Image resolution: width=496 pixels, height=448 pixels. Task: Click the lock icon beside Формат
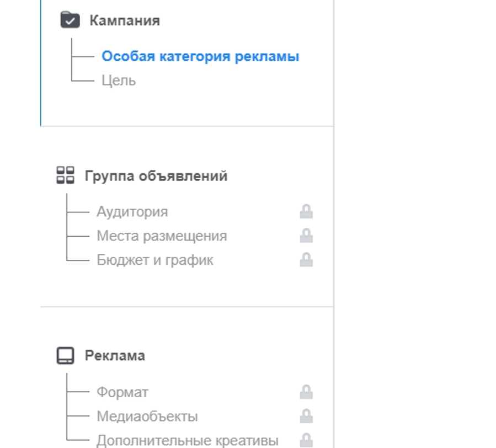(x=306, y=392)
